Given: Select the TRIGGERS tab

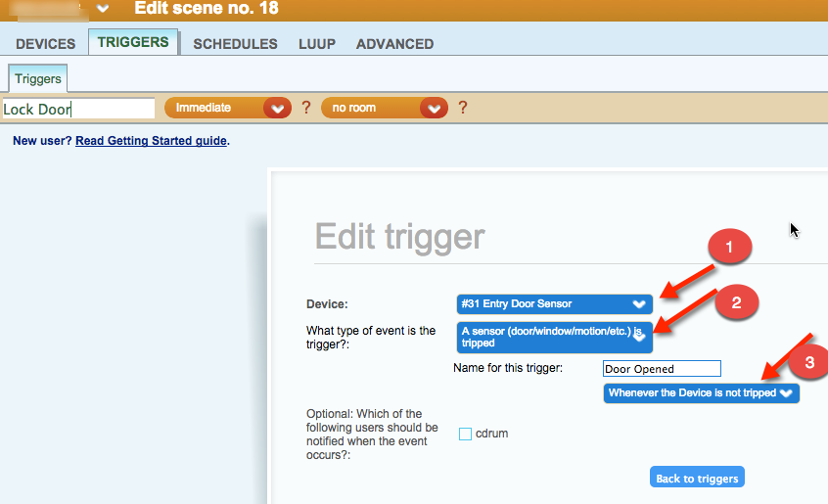Looking at the screenshot, I should coord(133,43).
